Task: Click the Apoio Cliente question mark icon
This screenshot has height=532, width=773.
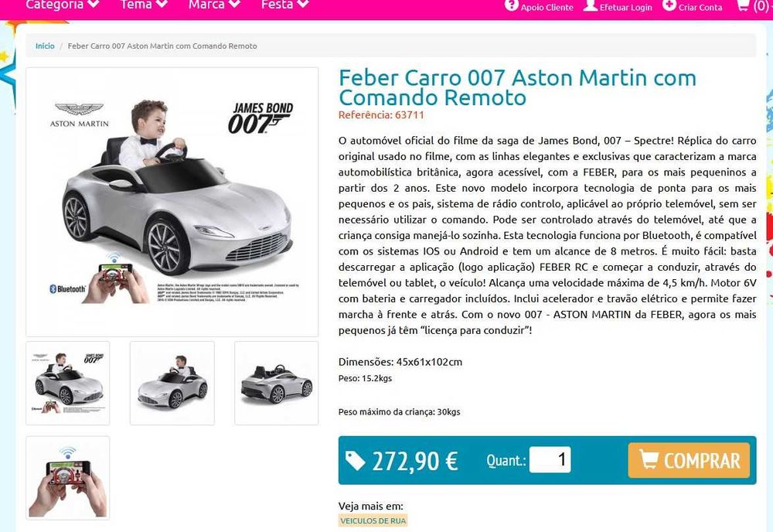Action: 512,5
